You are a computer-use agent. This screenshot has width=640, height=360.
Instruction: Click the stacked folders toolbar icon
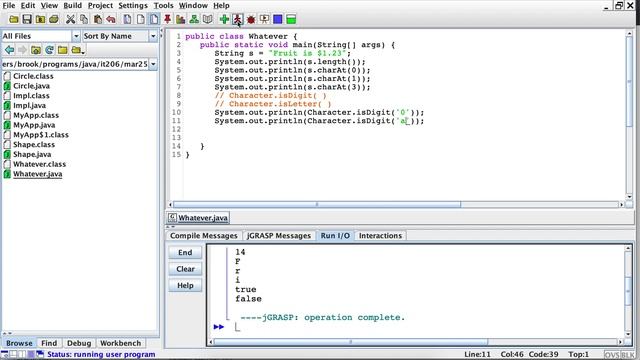click(54, 19)
